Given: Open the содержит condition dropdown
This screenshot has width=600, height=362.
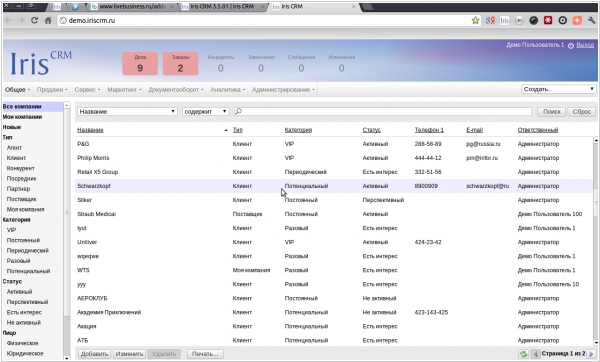Looking at the screenshot, I should pos(205,111).
